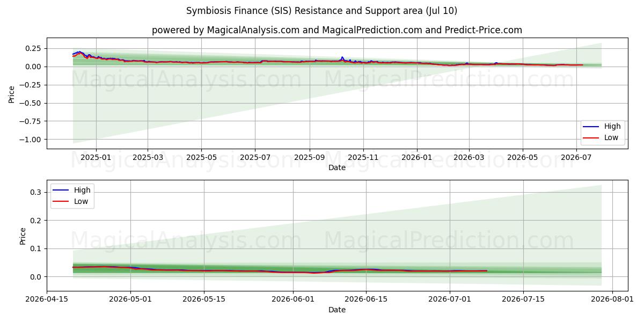
Task: Click the '2026-05-15' tick label on bottom chart
Action: 204,299
